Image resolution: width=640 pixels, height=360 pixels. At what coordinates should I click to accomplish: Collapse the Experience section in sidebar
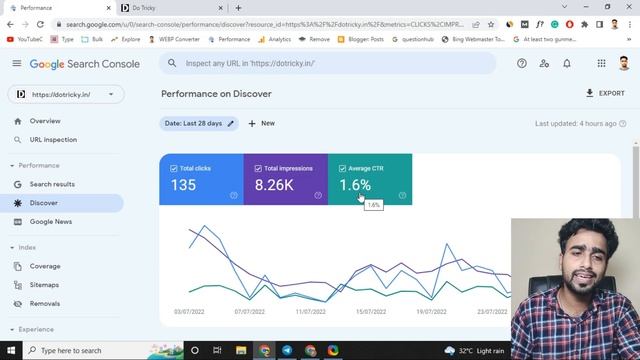[x=12, y=329]
